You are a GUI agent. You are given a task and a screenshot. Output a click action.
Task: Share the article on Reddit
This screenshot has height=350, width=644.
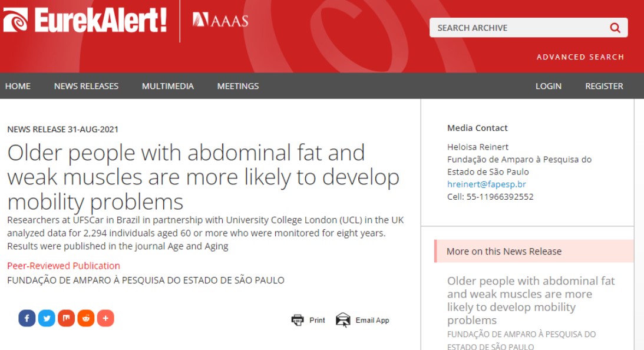85,319
